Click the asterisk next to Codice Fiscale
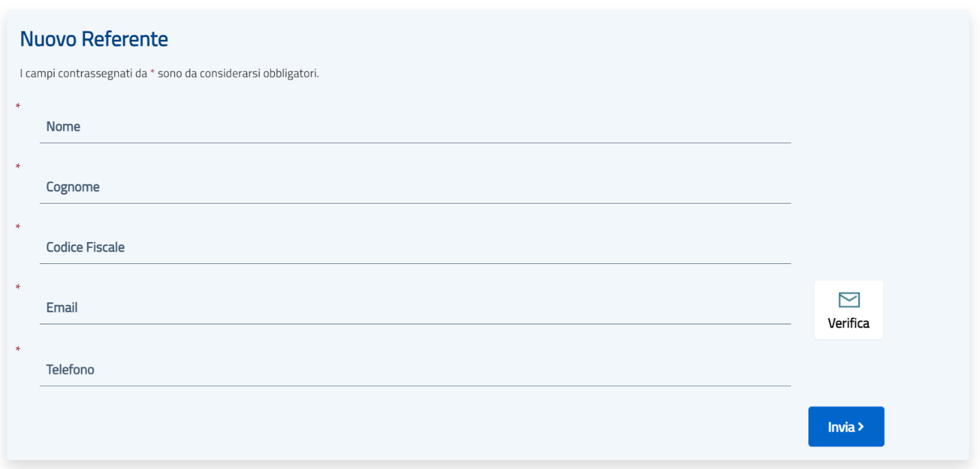This screenshot has width=980, height=469. tap(18, 227)
